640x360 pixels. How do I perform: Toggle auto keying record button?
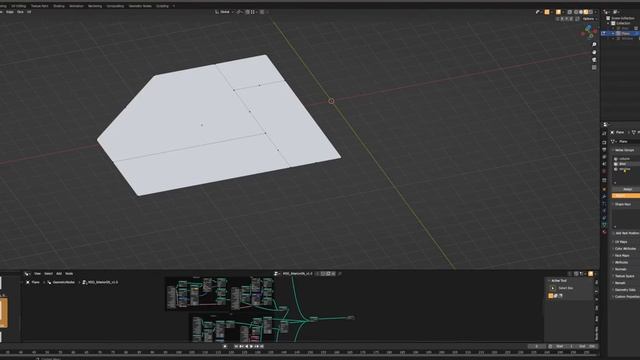(225, 347)
